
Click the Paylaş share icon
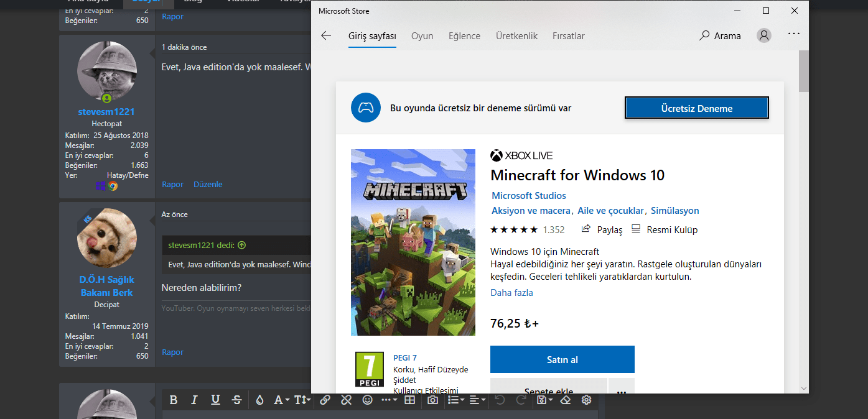[586, 229]
